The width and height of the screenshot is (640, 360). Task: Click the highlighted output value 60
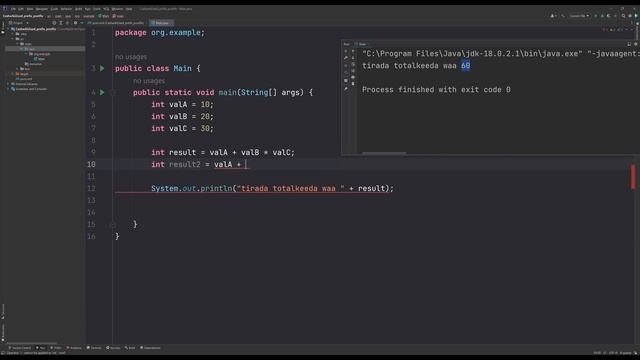(466, 66)
